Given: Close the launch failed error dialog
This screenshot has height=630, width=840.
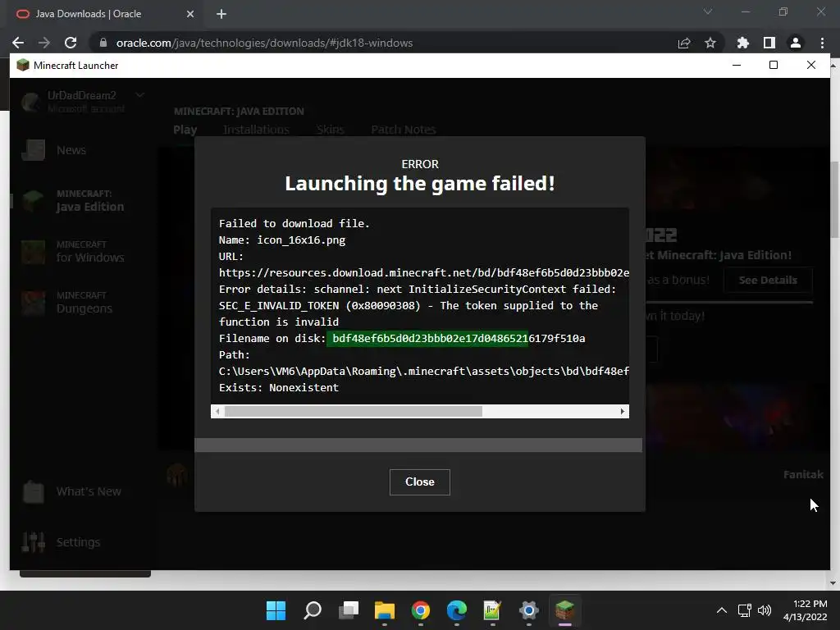Looking at the screenshot, I should click(419, 482).
